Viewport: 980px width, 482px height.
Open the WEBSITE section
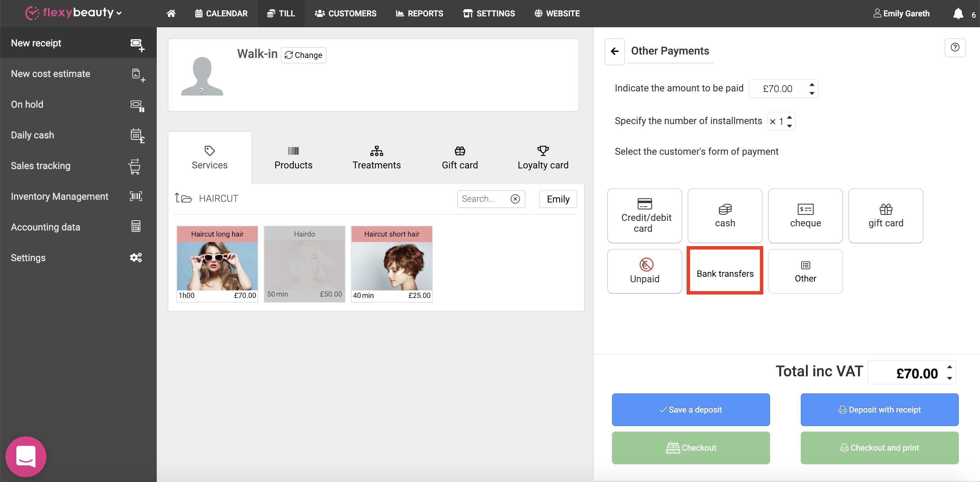pyautogui.click(x=557, y=13)
